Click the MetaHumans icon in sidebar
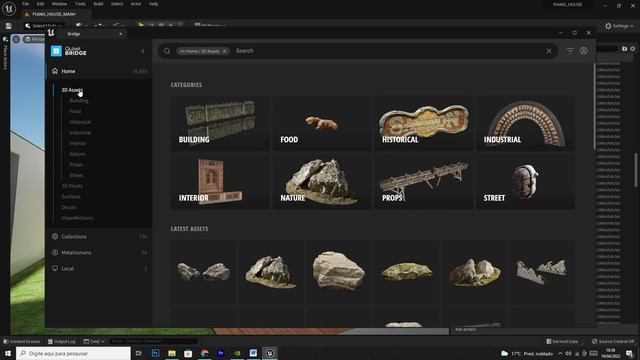 [55, 252]
